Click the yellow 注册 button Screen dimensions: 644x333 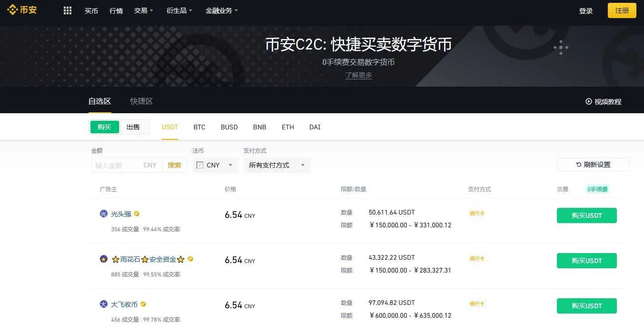pyautogui.click(x=622, y=10)
